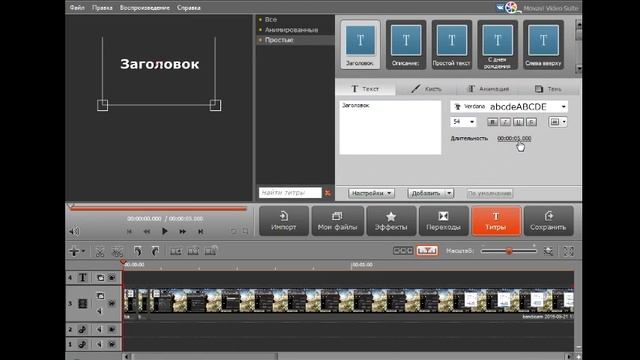Switch to the Текст tab
This screenshot has width=640, height=360.
pos(365,89)
